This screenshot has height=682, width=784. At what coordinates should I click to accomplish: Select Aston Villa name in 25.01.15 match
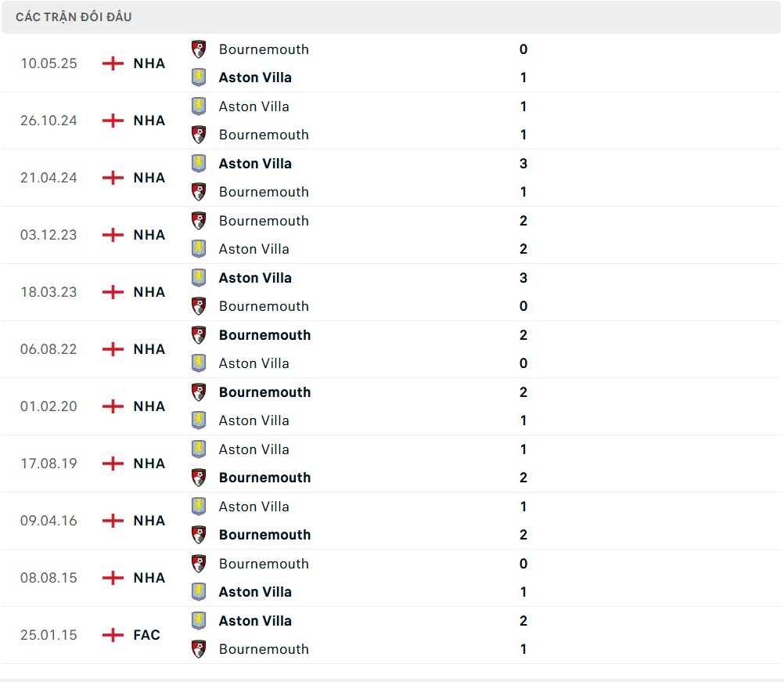[x=255, y=621]
